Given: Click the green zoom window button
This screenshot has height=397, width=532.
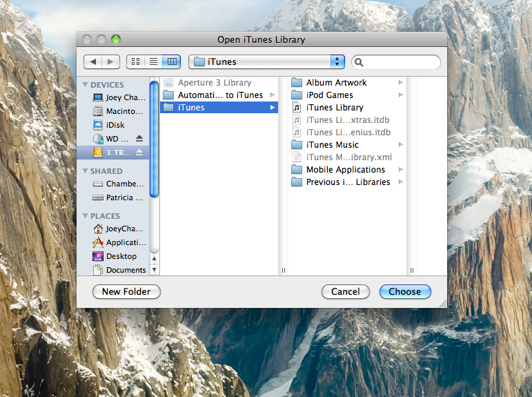Looking at the screenshot, I should (116, 39).
